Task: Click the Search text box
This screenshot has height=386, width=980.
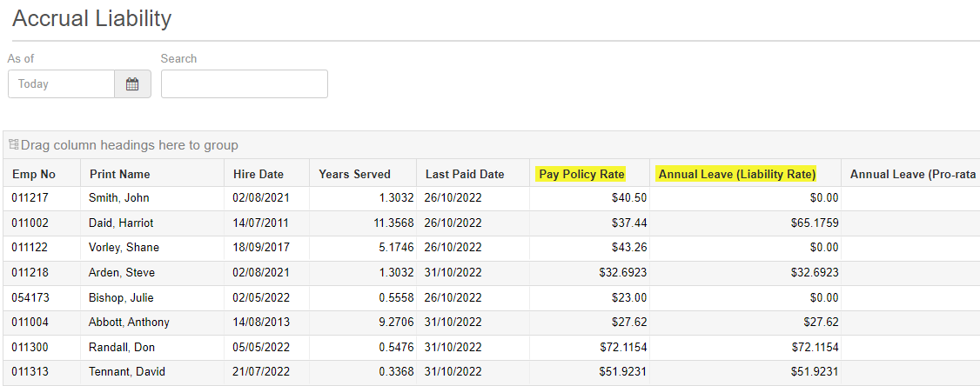Action: click(x=244, y=84)
